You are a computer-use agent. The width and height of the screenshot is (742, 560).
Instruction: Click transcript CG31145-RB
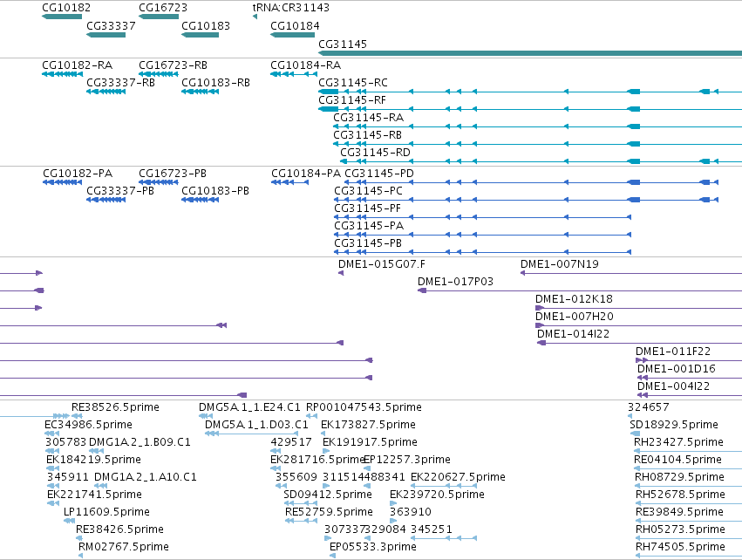coord(538,144)
